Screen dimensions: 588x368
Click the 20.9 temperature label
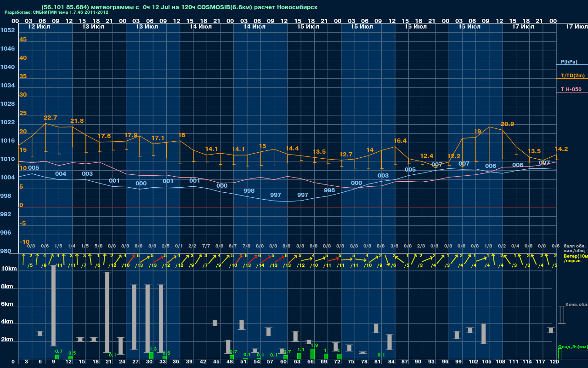pos(507,124)
